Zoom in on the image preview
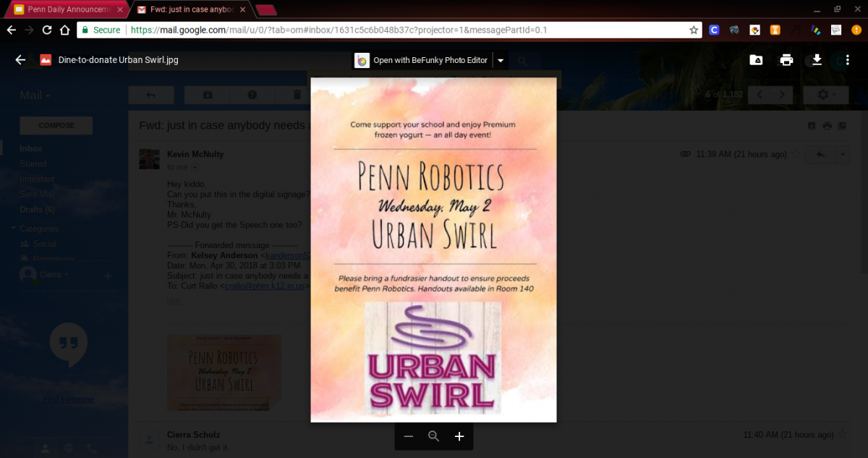 click(x=459, y=436)
